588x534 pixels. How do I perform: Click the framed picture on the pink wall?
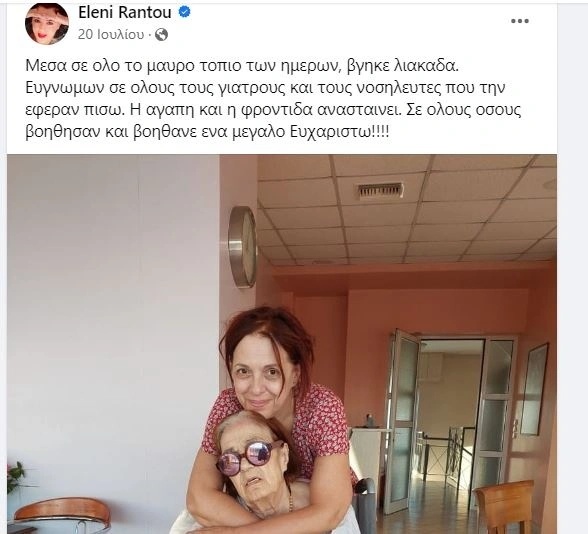pos(534,389)
